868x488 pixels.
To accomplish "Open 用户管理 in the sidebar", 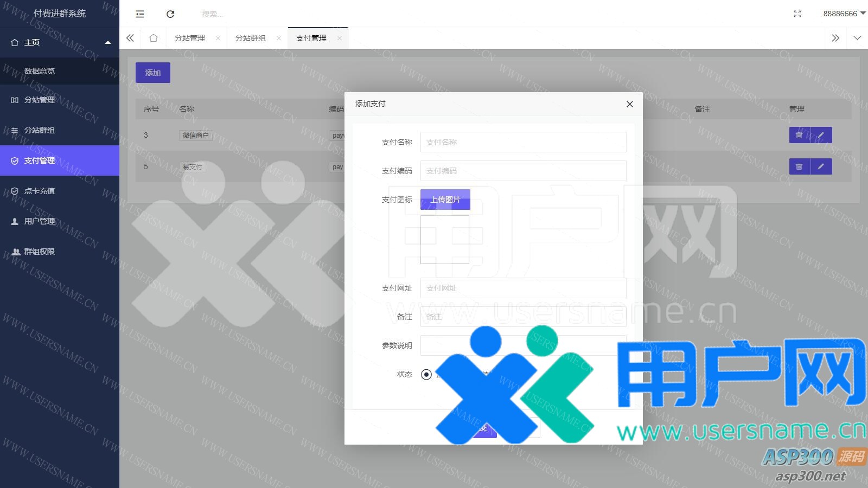I will 60,221.
